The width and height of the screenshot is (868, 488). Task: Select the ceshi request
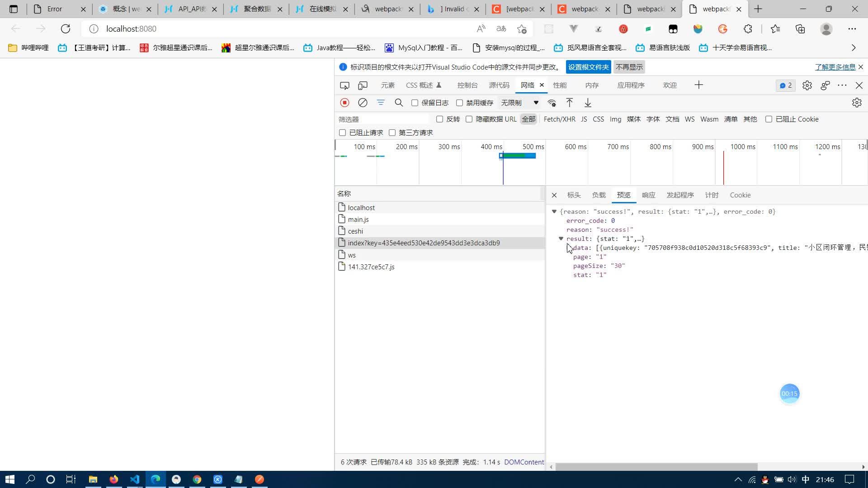(x=439, y=231)
